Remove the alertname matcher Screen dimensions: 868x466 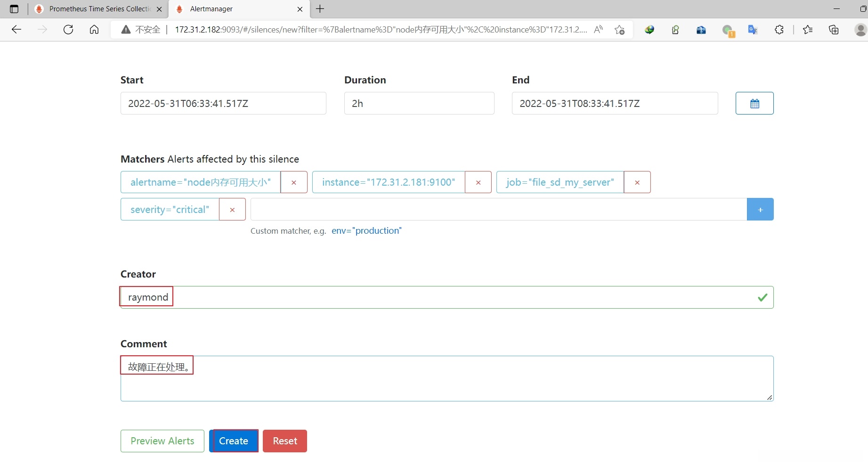point(294,182)
